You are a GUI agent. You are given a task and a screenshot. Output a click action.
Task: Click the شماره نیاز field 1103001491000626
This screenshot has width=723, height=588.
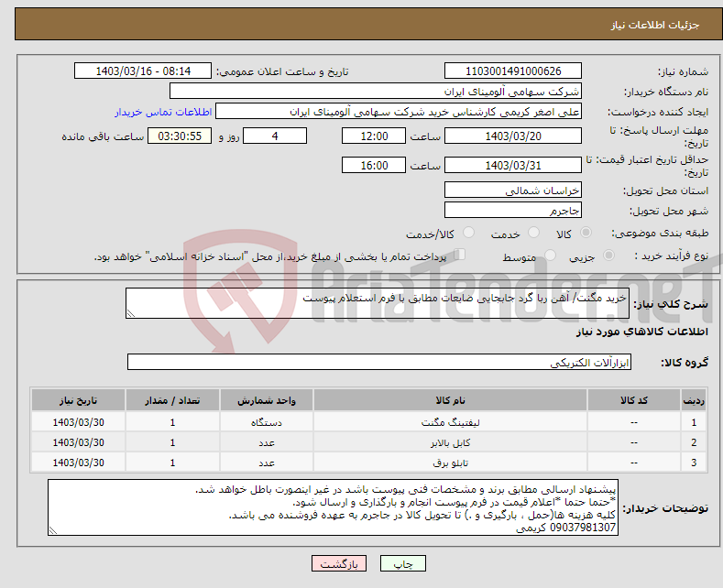point(513,71)
